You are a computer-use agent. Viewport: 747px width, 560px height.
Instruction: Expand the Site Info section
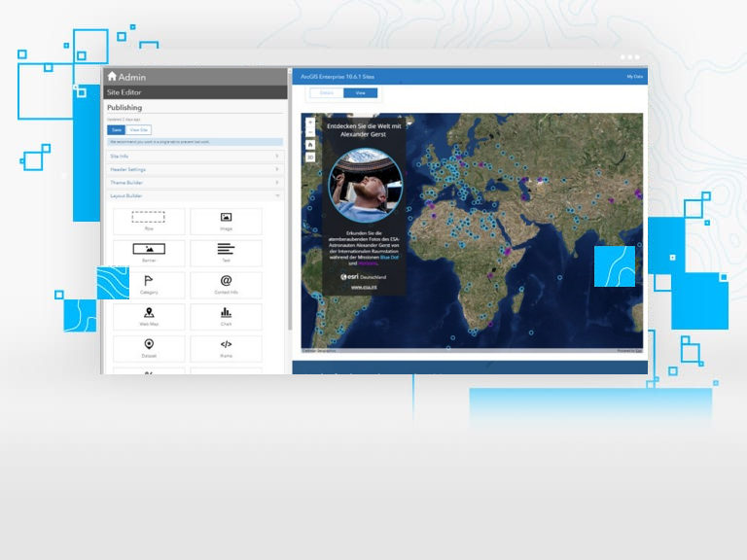tap(195, 156)
